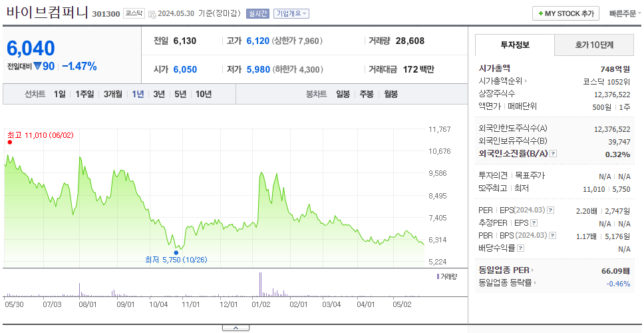Click 거래량 value 28,608
The image size is (644, 333).
click(x=410, y=41)
